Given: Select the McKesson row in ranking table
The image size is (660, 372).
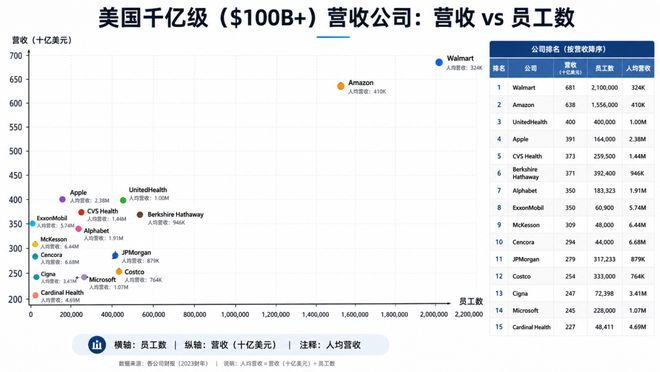Looking at the screenshot, I should (x=572, y=225).
